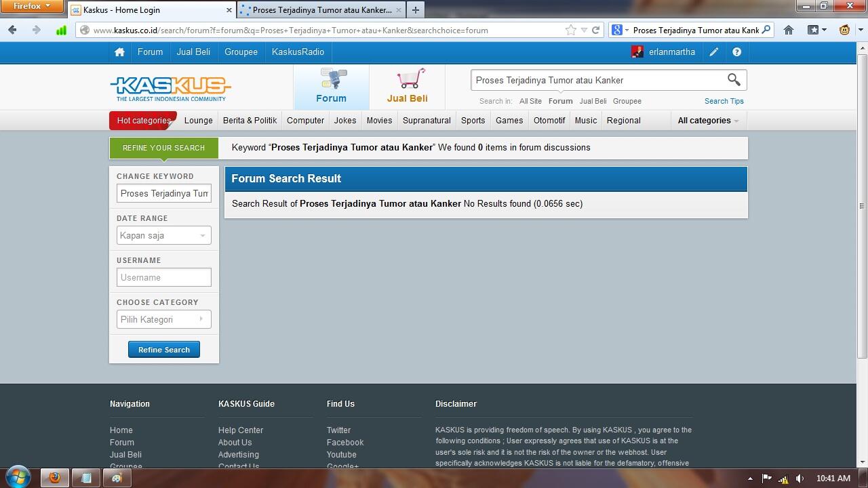Open erlanmartha profile name

[x=672, y=52]
